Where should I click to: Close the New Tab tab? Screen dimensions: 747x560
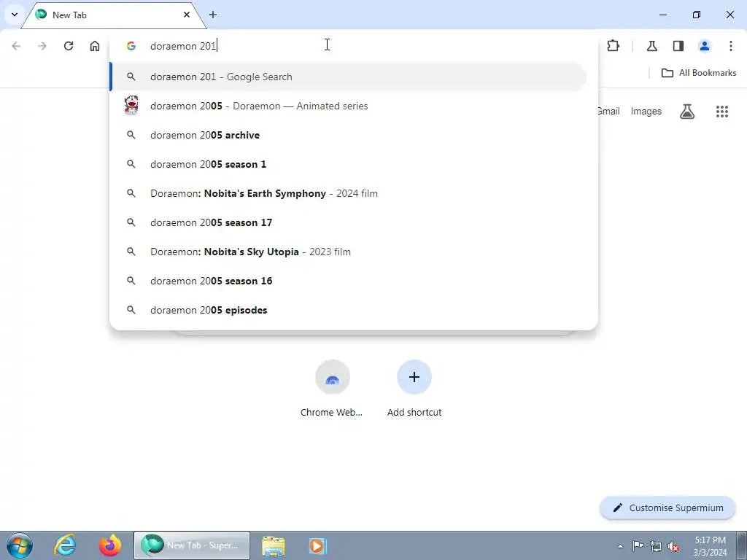click(187, 15)
